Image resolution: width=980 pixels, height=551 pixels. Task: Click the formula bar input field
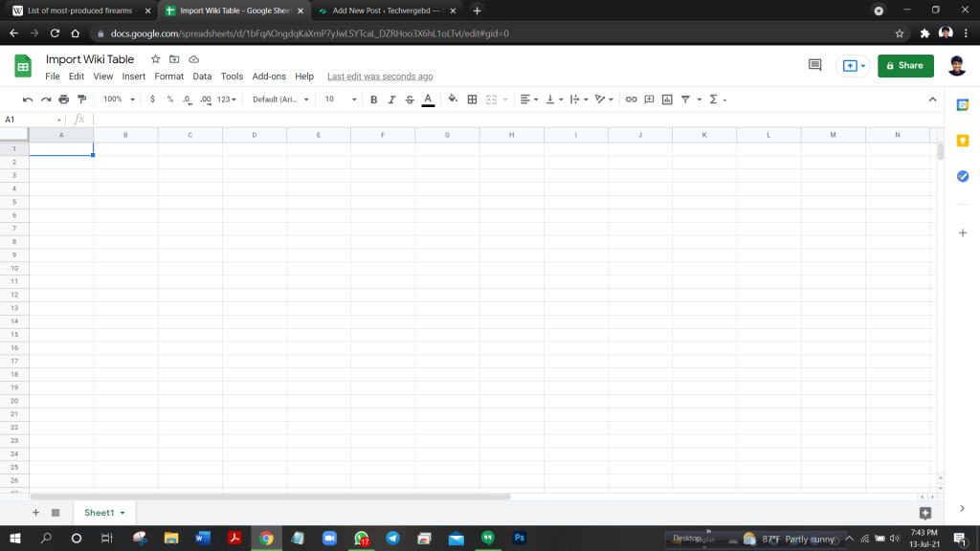(x=479, y=120)
